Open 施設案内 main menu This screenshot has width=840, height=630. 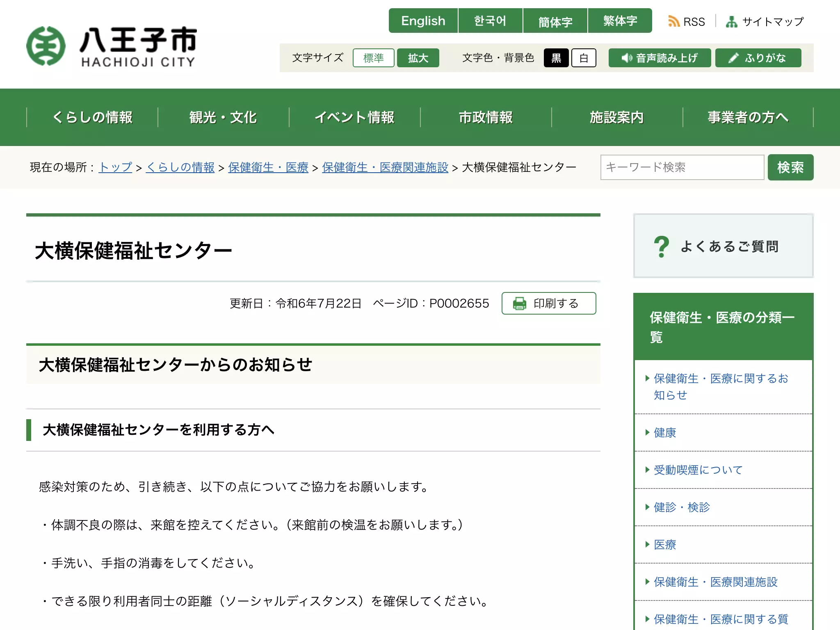point(617,117)
